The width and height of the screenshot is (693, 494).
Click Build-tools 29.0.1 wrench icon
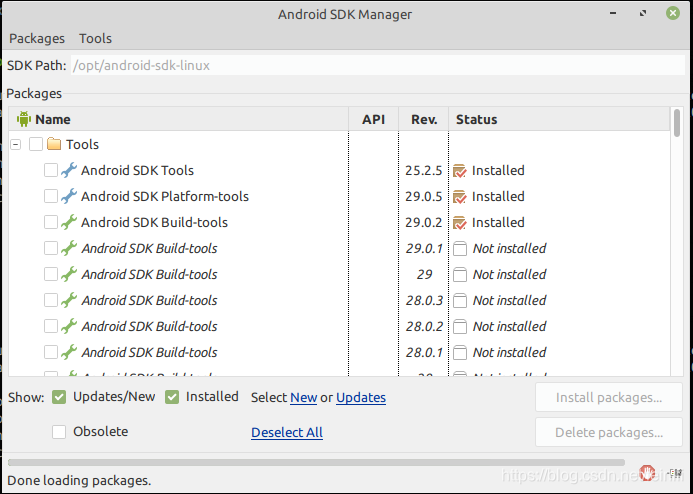coord(69,248)
